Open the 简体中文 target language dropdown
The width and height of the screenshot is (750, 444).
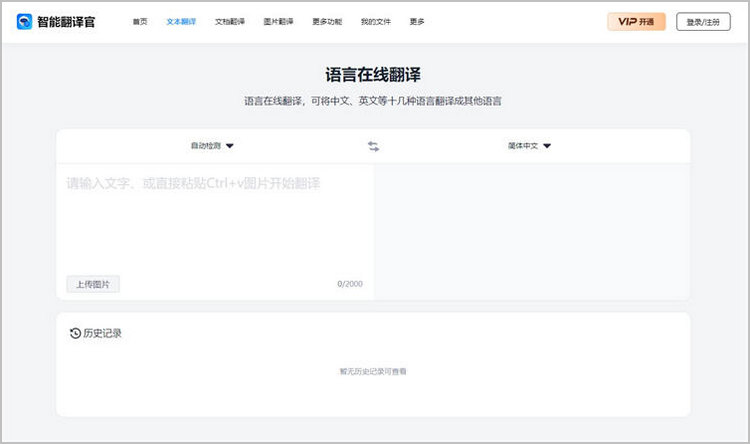pyautogui.click(x=529, y=146)
